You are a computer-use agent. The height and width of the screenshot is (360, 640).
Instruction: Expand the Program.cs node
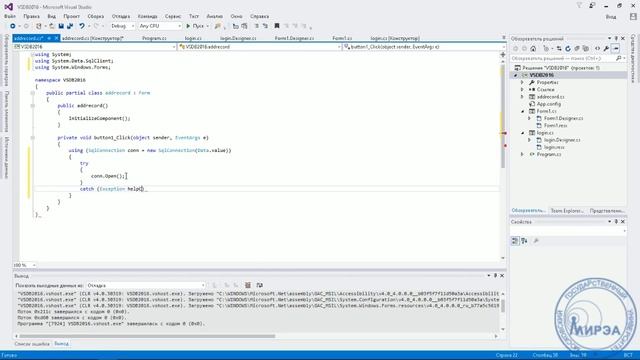click(522, 154)
